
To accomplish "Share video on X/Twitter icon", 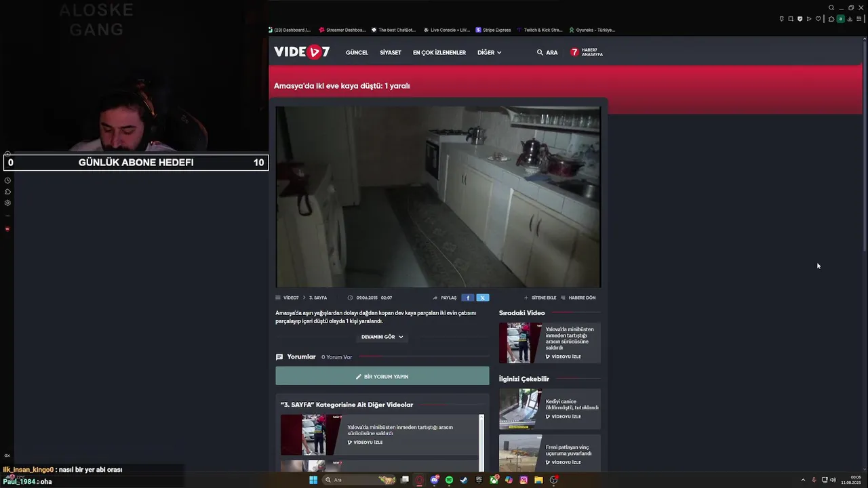I will pos(482,298).
